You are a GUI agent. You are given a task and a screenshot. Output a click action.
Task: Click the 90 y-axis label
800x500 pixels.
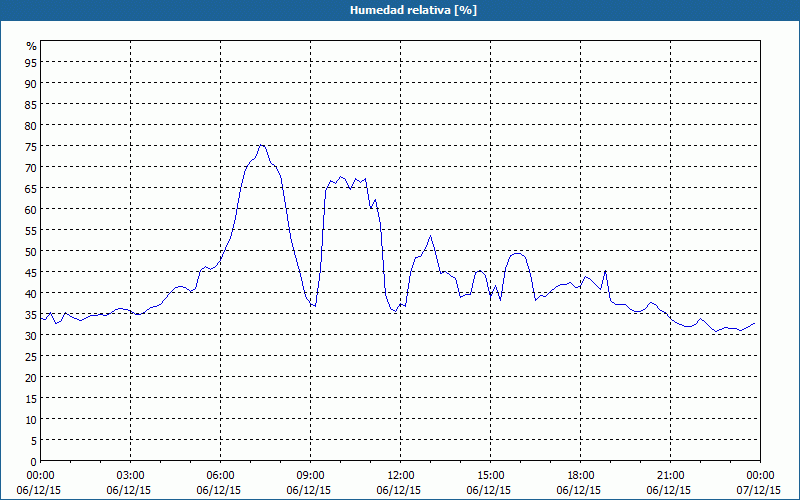31,83
